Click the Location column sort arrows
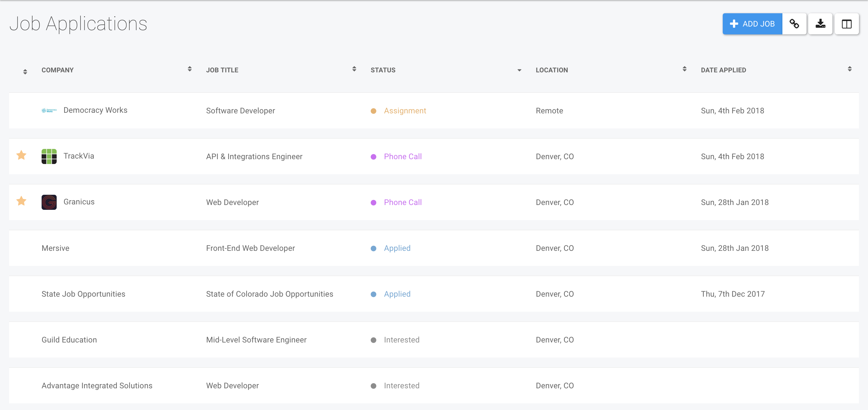 pos(684,69)
